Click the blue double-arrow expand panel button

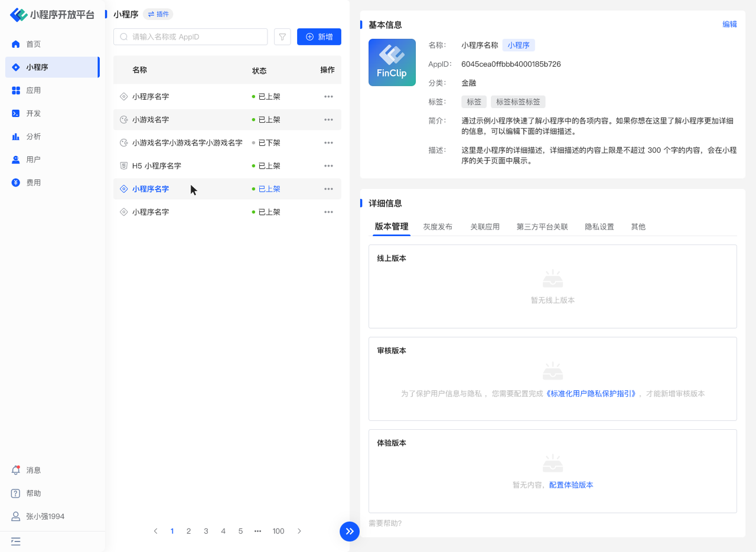[x=349, y=531]
